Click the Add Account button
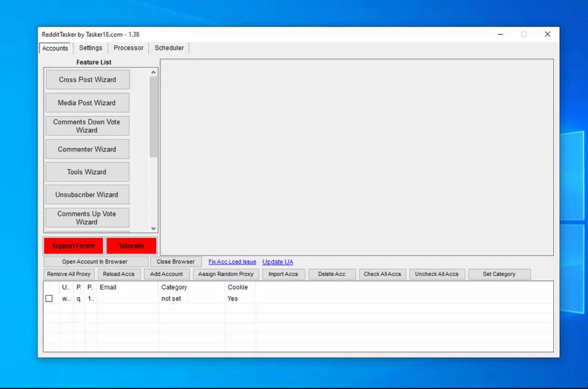The height and width of the screenshot is (389, 588). coord(166,274)
